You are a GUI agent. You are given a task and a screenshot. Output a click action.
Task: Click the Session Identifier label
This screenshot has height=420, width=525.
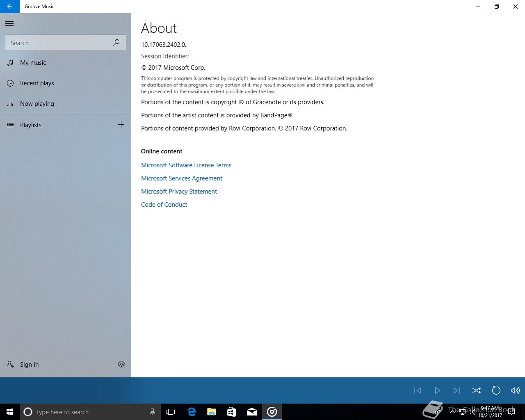point(165,56)
